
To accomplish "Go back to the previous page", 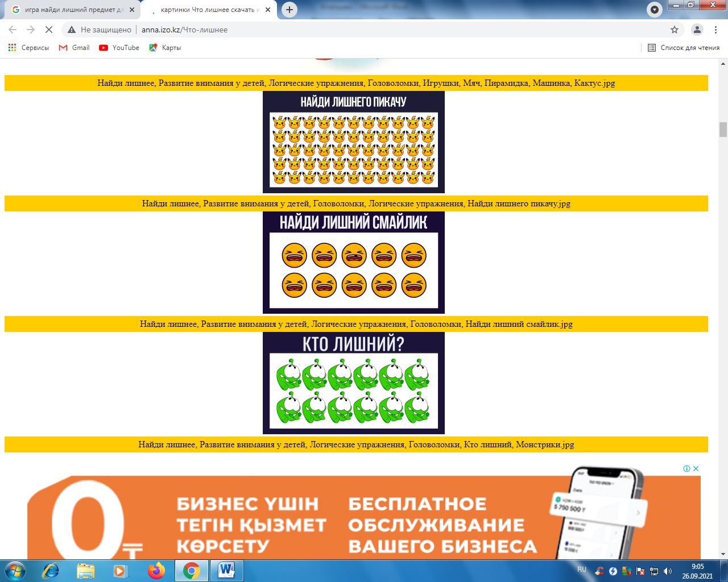I will (x=13, y=30).
